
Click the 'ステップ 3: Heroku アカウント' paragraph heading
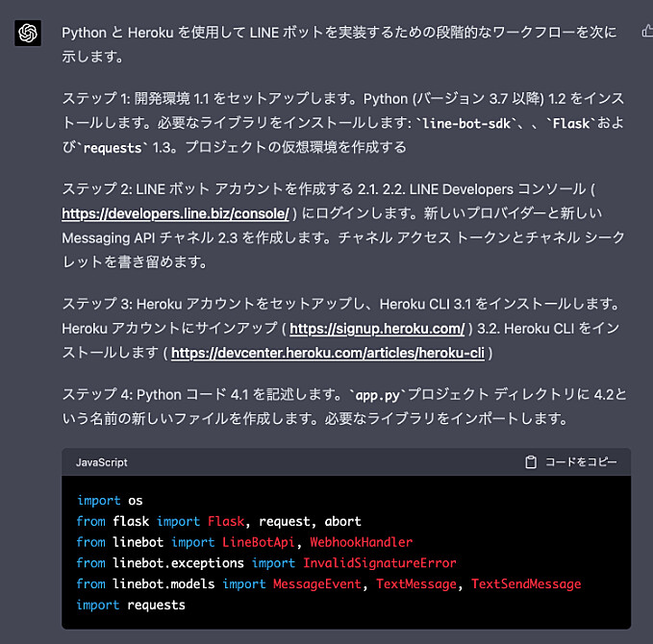tap(158, 305)
